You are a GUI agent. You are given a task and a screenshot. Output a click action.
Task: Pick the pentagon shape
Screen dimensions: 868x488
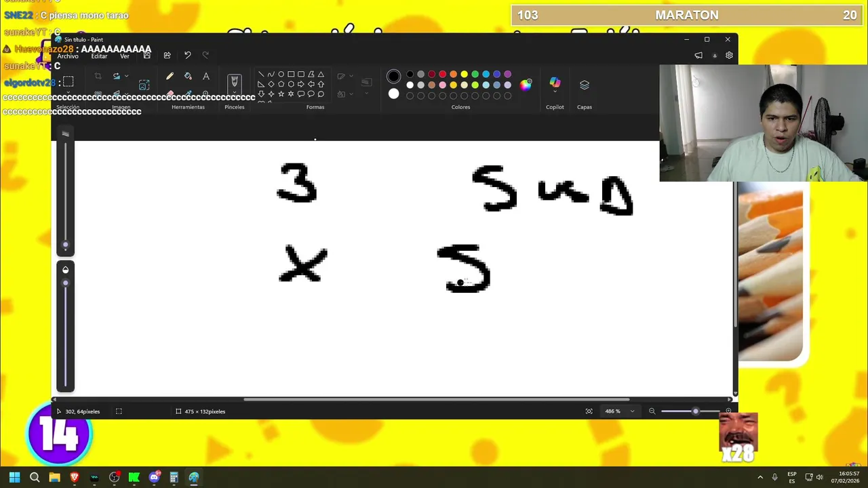[x=281, y=84]
